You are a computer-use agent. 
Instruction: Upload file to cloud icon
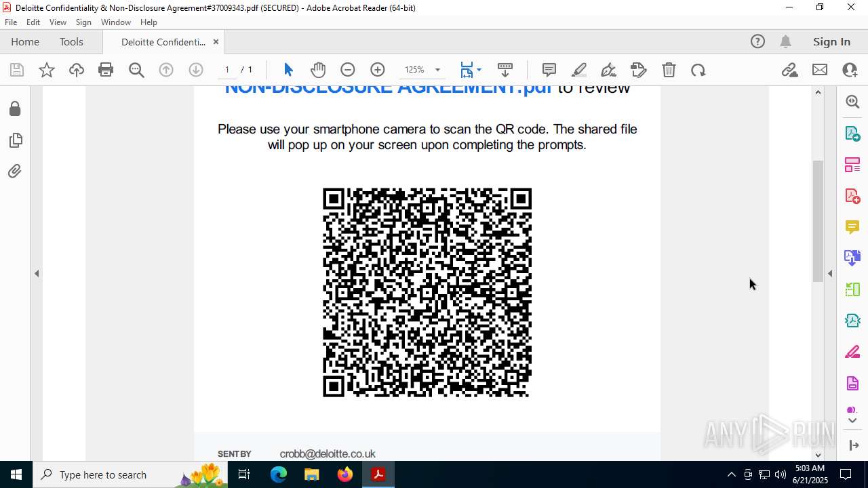coord(77,70)
